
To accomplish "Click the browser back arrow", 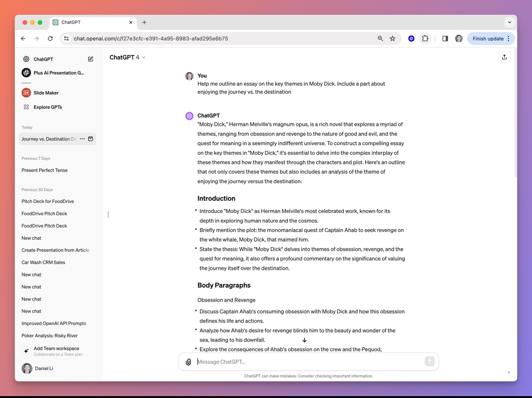I will point(23,38).
